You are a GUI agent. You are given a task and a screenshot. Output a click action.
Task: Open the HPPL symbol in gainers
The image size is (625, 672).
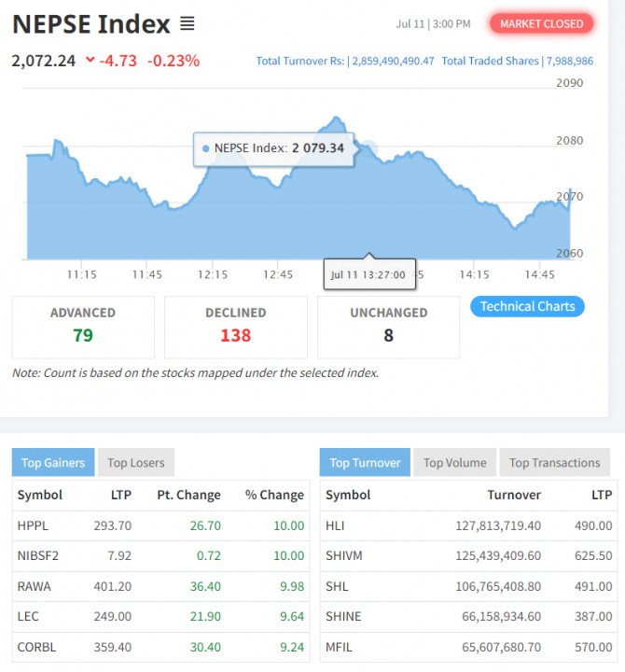point(33,525)
